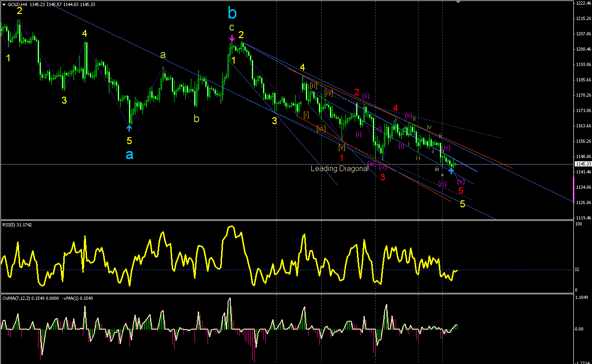Select the magenta down arrow under green c
This screenshot has height=364, width=592.
click(x=232, y=39)
